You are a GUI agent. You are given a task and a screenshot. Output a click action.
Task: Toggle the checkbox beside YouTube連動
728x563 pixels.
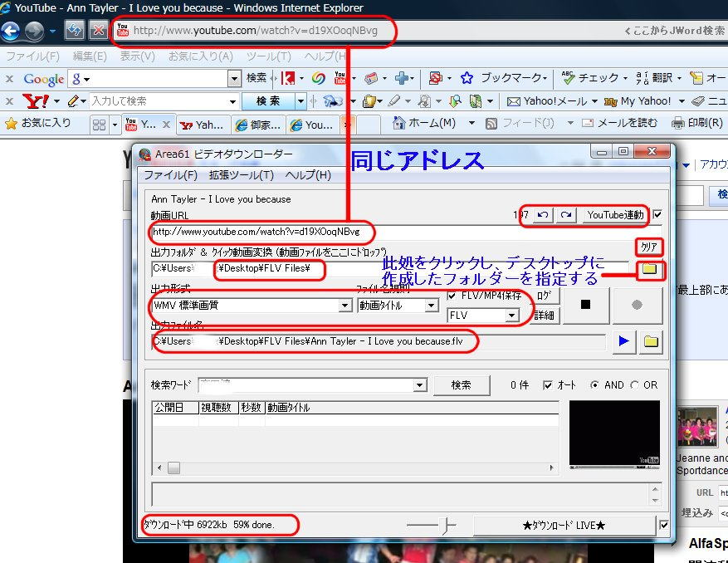click(x=657, y=214)
